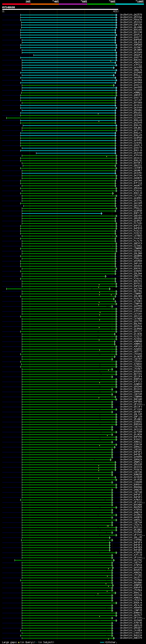The image size is (146, 644).
Task: Click the label UniRef100_Q08IT3
Action: (131, 37)
